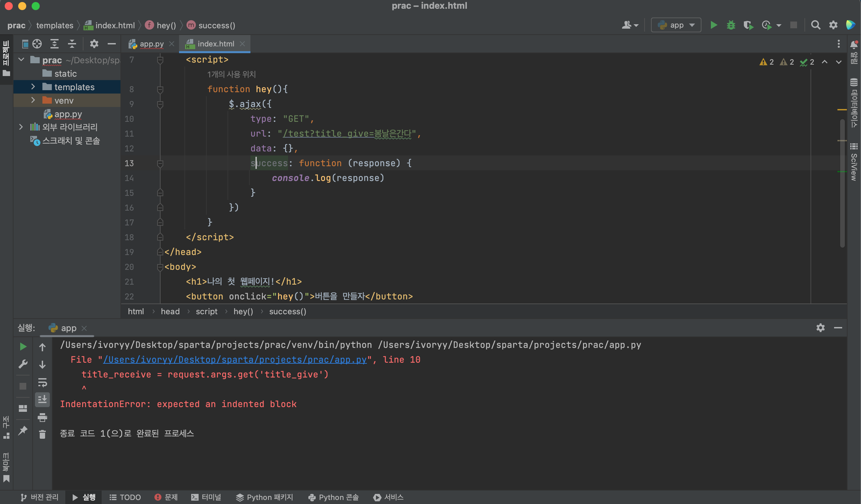
Task: Rerun app in run panel
Action: 23,347
